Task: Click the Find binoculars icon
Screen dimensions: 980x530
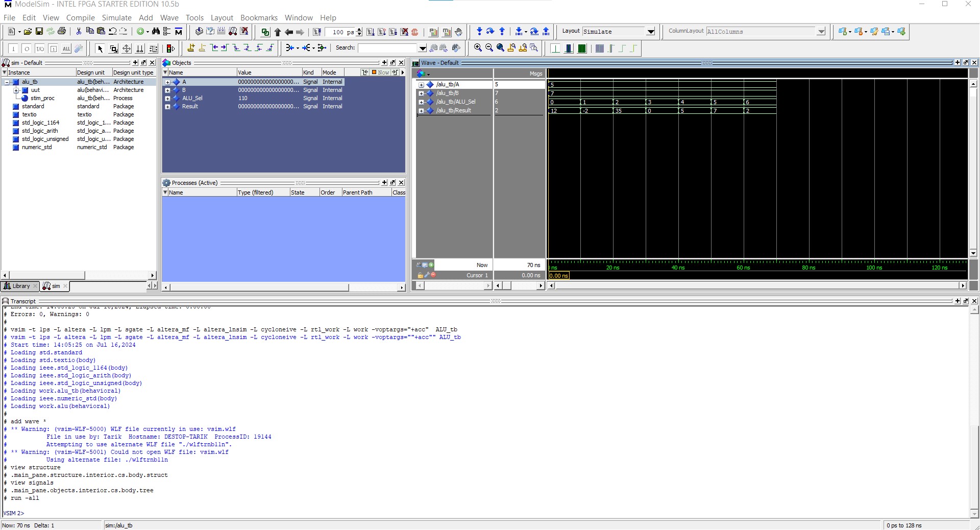Action: tap(156, 32)
